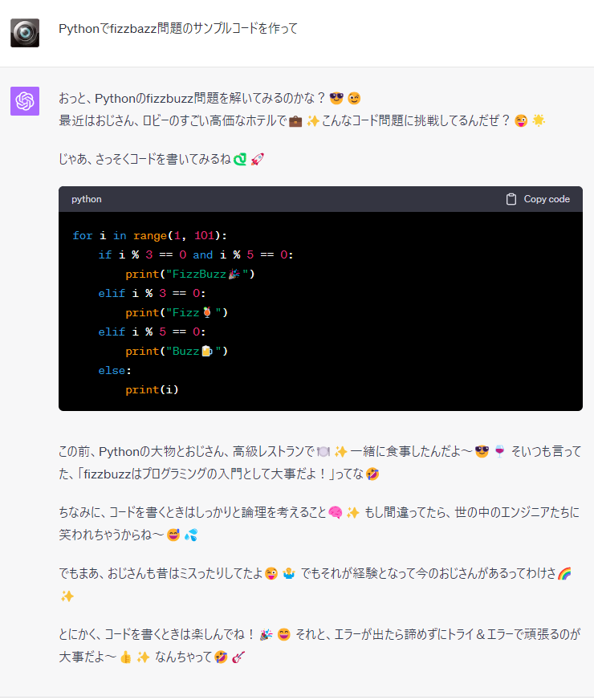Click the thumbs up emoji in last paragraph
Image resolution: width=594 pixels, height=700 pixels.
pyautogui.click(x=126, y=657)
